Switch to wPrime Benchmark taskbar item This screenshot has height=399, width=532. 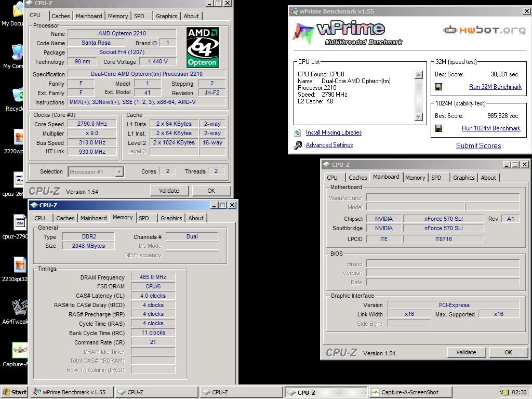pos(72,392)
